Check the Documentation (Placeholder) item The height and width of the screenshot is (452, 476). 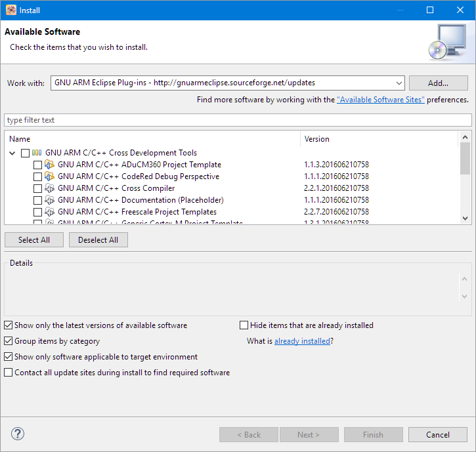(x=37, y=200)
